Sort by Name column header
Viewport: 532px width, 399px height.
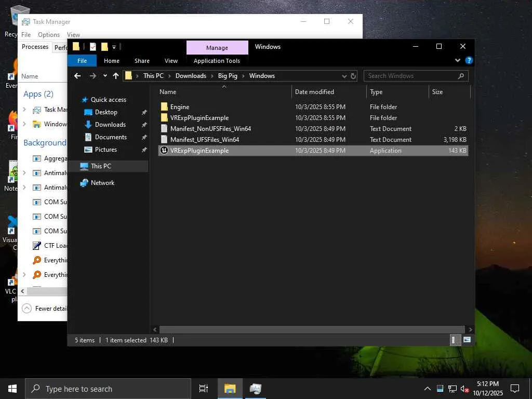[x=224, y=92]
